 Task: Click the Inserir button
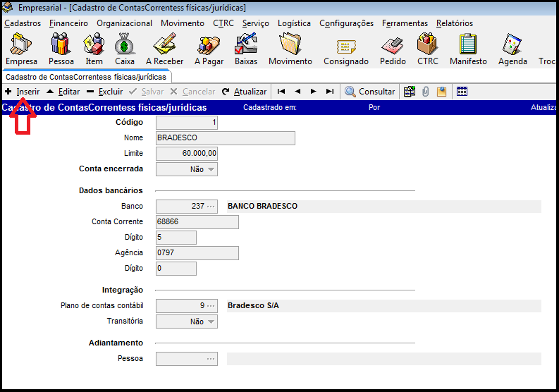[x=22, y=92]
